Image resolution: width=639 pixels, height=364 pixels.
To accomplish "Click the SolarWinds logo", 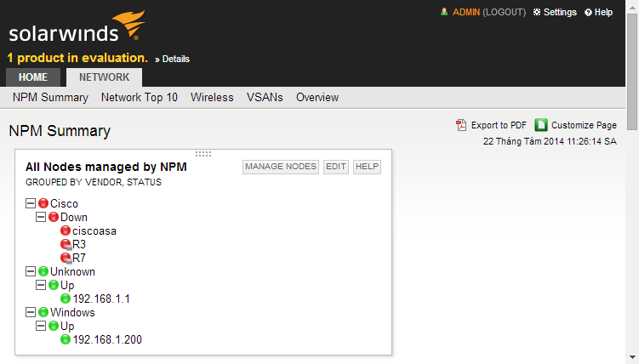I will pyautogui.click(x=77, y=26).
